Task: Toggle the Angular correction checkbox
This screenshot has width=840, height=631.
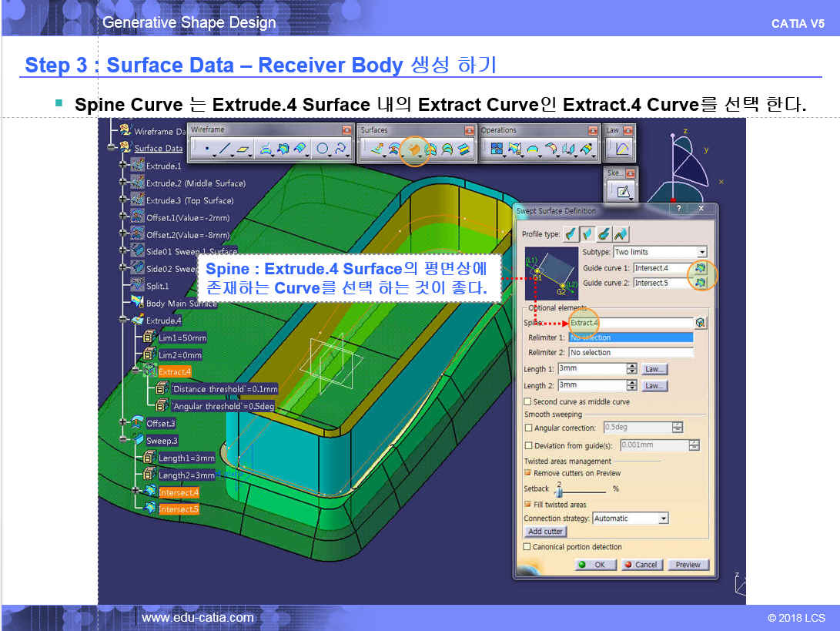Action: point(527,428)
